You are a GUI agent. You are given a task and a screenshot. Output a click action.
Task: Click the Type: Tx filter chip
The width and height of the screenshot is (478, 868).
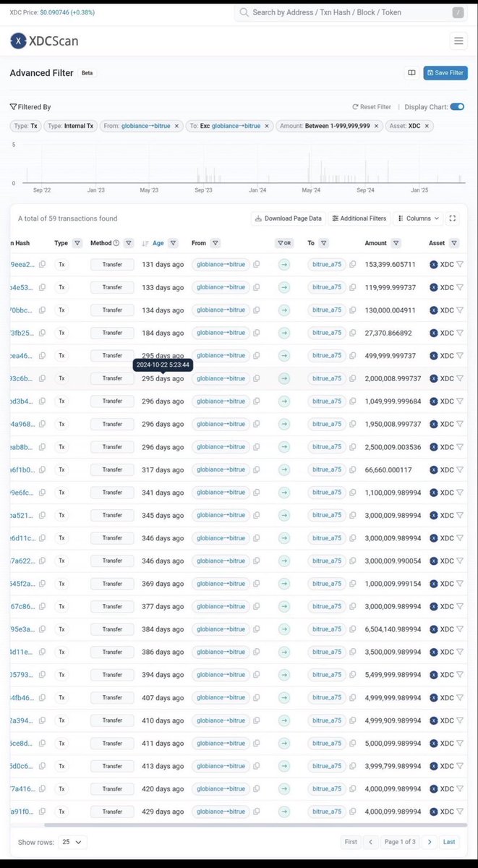point(25,126)
